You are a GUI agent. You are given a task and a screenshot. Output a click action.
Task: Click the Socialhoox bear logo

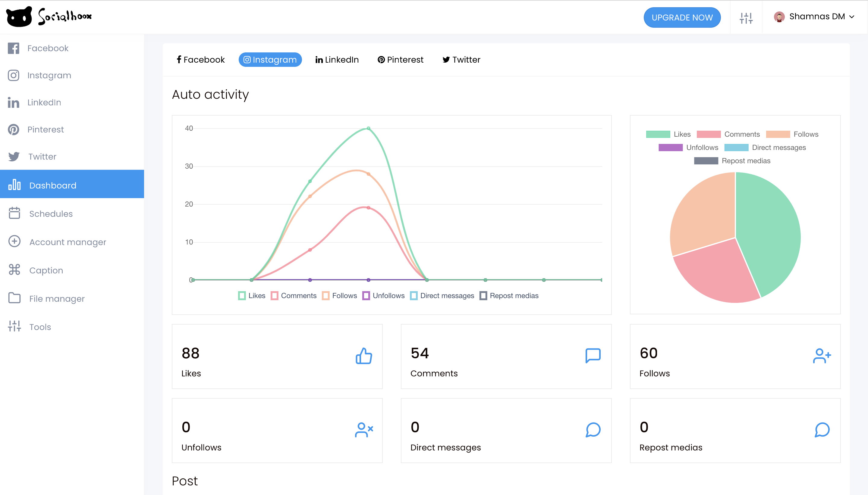19,16
